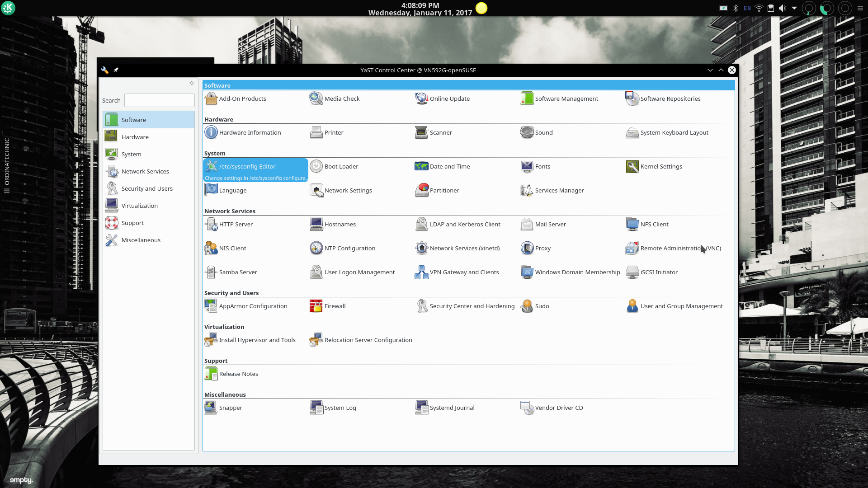The width and height of the screenshot is (868, 488).
Task: Open Network Services (xinetd)
Action: point(458,248)
